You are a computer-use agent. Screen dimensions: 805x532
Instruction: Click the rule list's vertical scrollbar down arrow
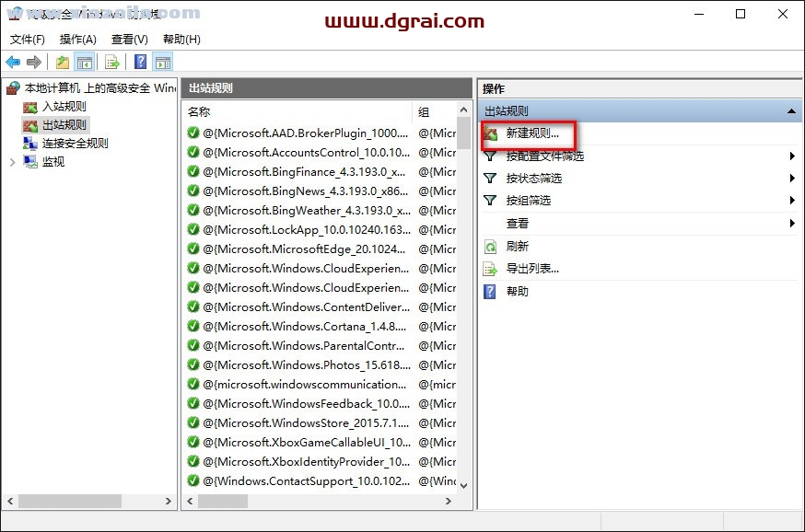click(x=463, y=485)
